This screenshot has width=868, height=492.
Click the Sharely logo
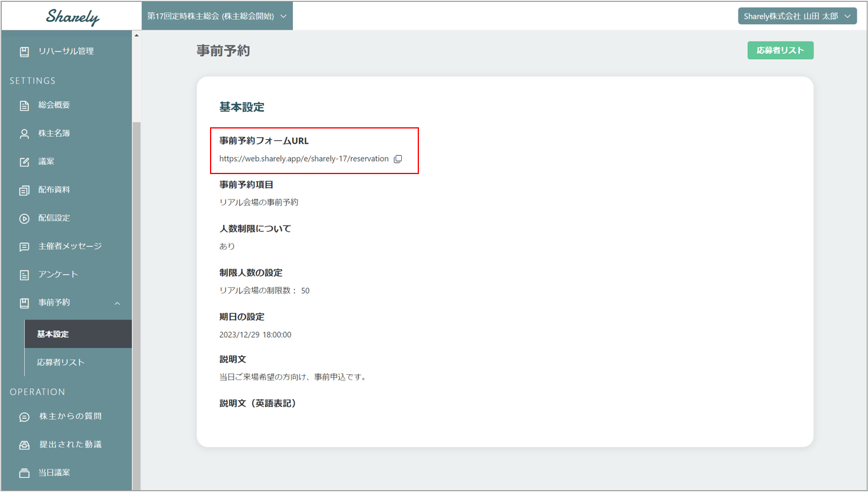click(72, 17)
